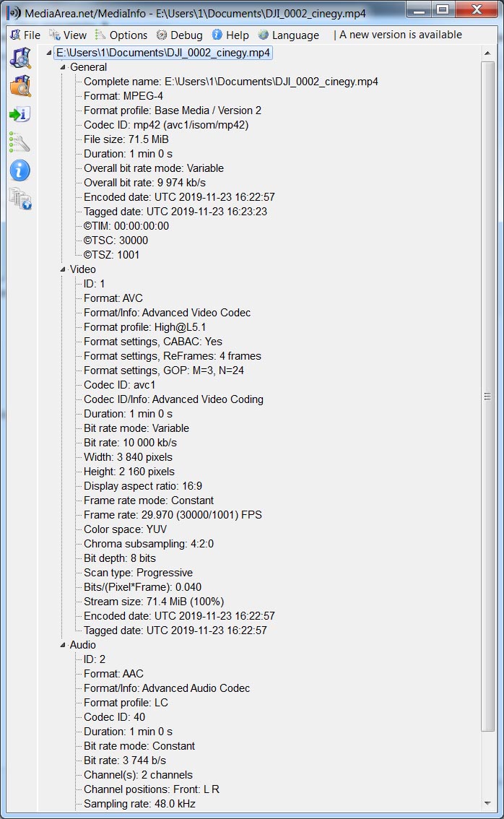Select 'Complete name' row
504x819 pixels.
point(231,82)
